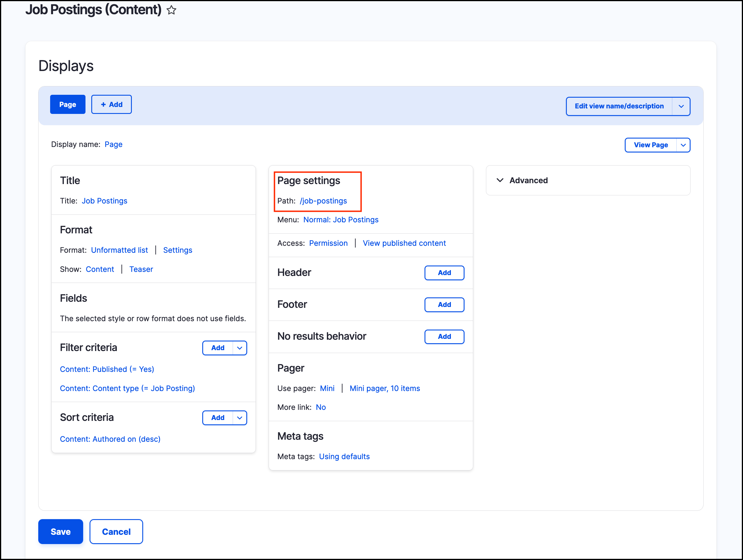Expand the Advanced section chevron

coord(500,180)
